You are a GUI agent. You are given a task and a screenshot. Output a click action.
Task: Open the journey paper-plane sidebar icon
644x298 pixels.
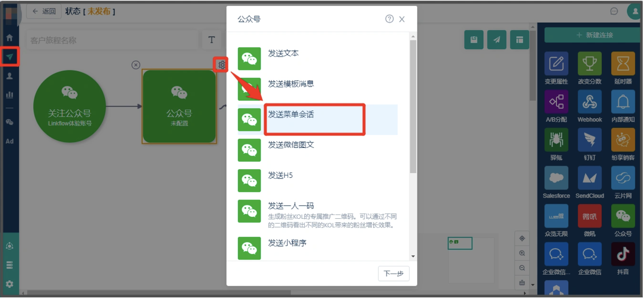[10, 57]
